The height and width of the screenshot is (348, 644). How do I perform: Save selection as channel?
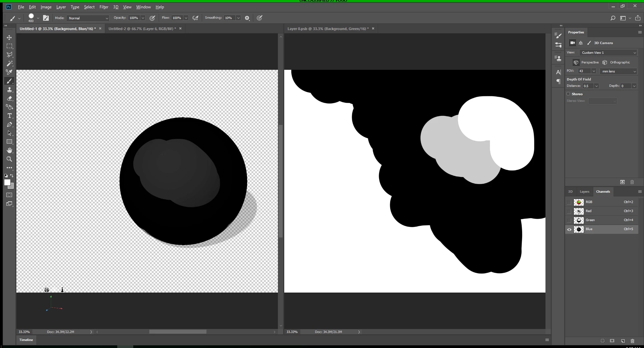[x=612, y=341]
